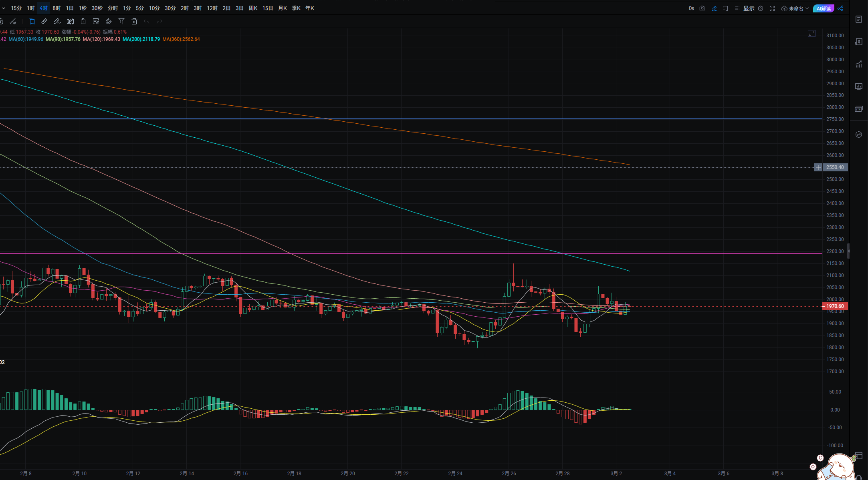Open the candlestick pattern tool
868x480 pixels.
click(x=70, y=21)
